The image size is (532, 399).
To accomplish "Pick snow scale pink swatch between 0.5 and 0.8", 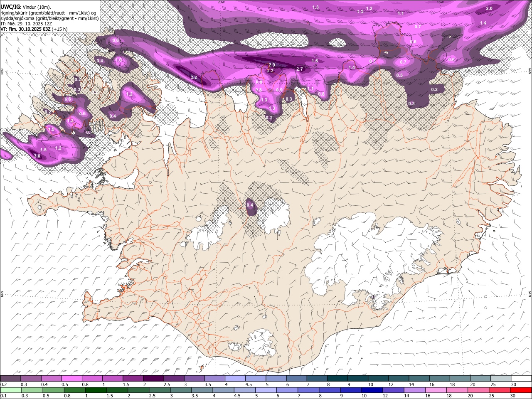I will 72,379.
